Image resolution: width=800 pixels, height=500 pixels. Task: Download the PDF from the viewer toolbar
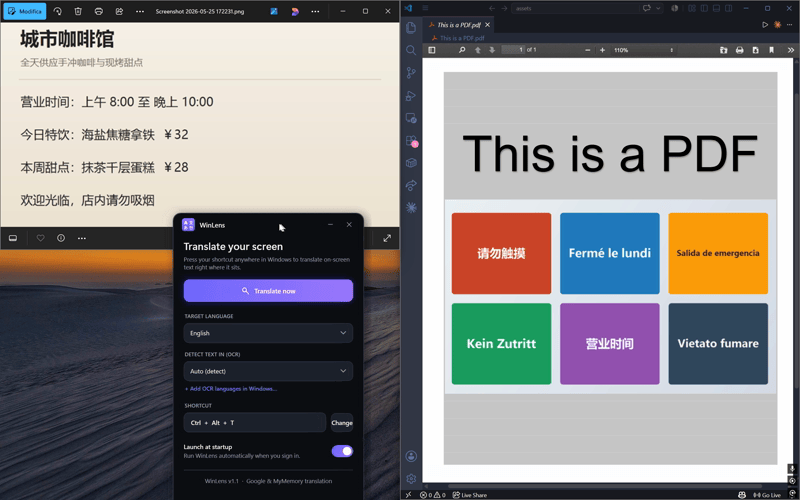[x=756, y=50]
